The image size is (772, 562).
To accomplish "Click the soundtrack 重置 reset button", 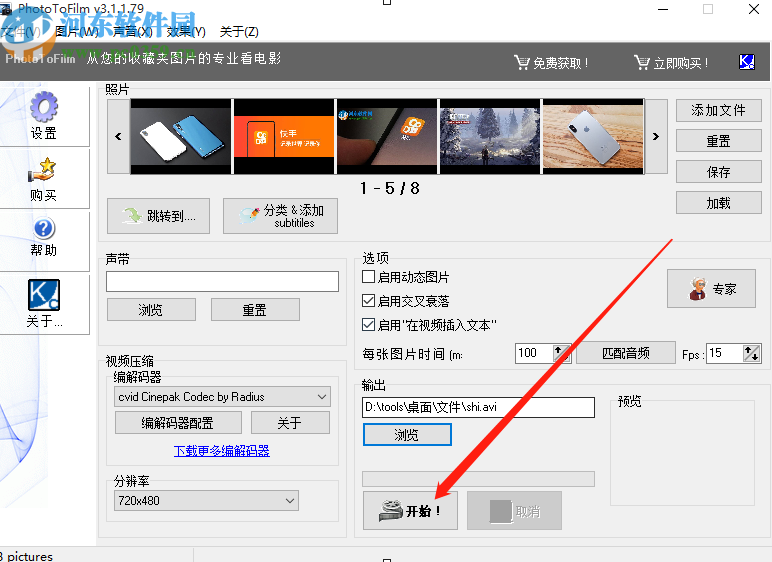I will click(255, 310).
